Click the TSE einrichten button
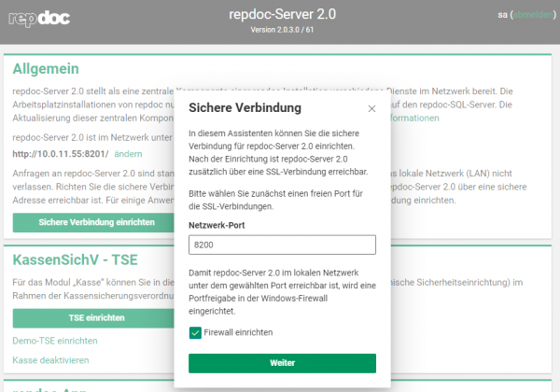Viewport: 560px width, 392px height. click(x=93, y=318)
